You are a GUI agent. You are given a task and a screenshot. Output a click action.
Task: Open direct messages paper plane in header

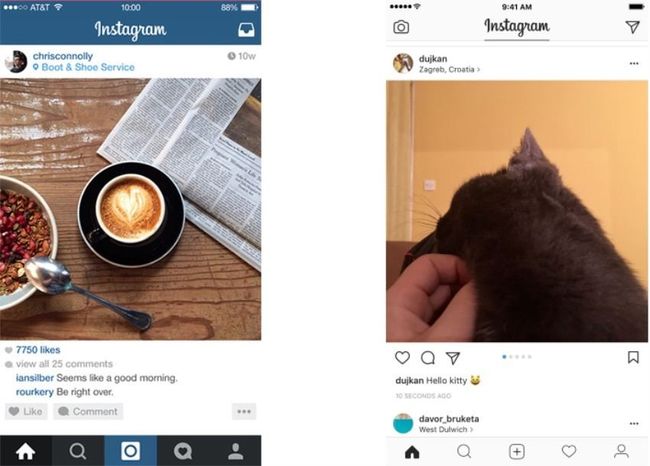633,27
